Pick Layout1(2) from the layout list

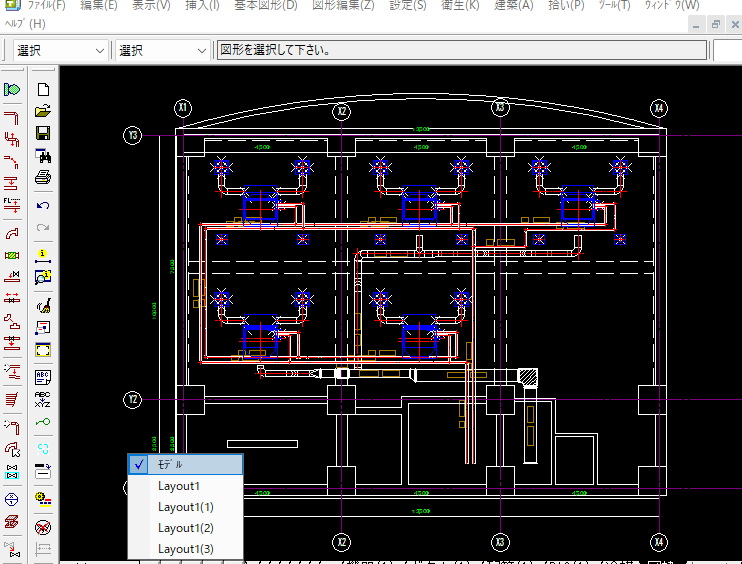pyautogui.click(x=185, y=528)
